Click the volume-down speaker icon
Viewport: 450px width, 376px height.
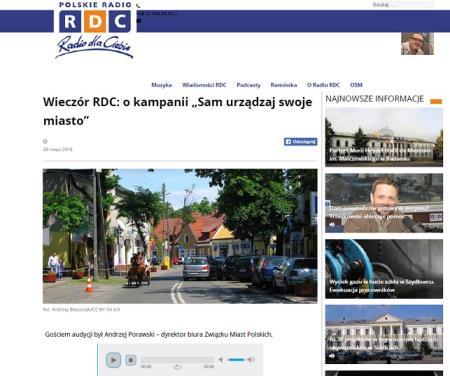coord(220,359)
